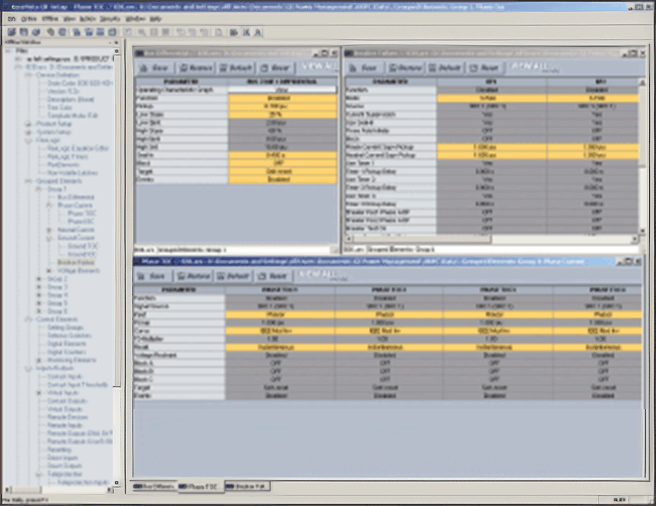This screenshot has height=506, width=656.
Task: Select Direct Inputs in the tree
Action: (62, 458)
